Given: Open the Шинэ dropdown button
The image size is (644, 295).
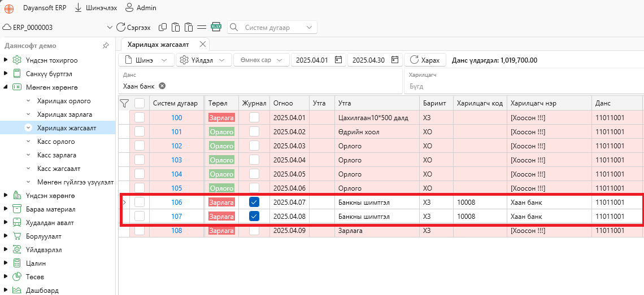Looking at the screenshot, I should pos(147,60).
